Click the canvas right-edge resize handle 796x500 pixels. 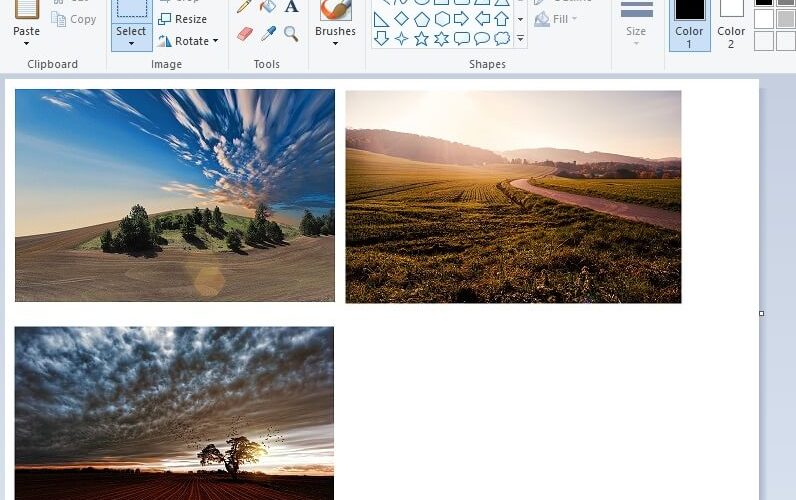[761, 314]
